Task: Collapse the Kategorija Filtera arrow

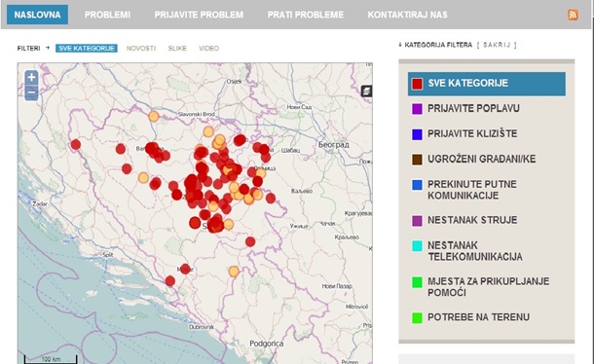Action: click(400, 45)
